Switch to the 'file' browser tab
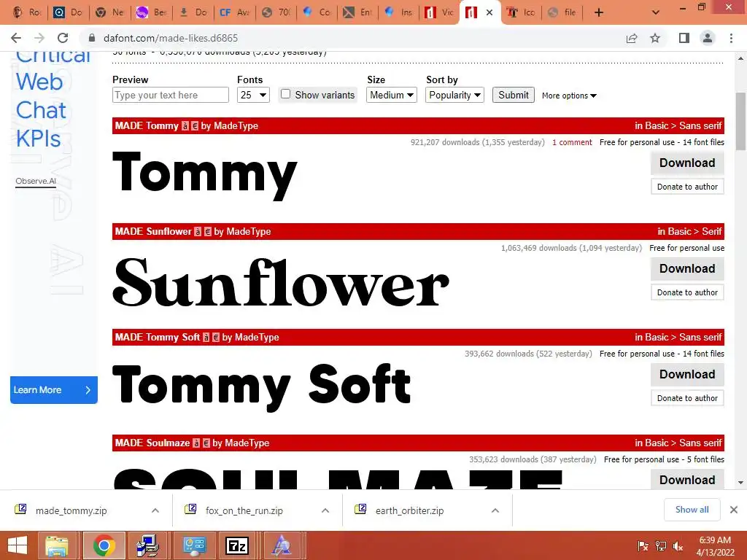 click(x=562, y=12)
